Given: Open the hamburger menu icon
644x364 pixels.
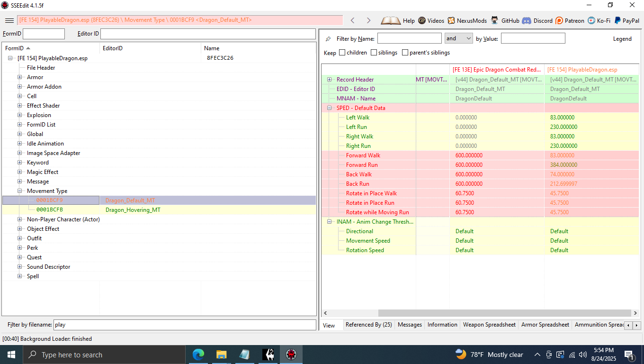Looking at the screenshot, I should pos(9,20).
